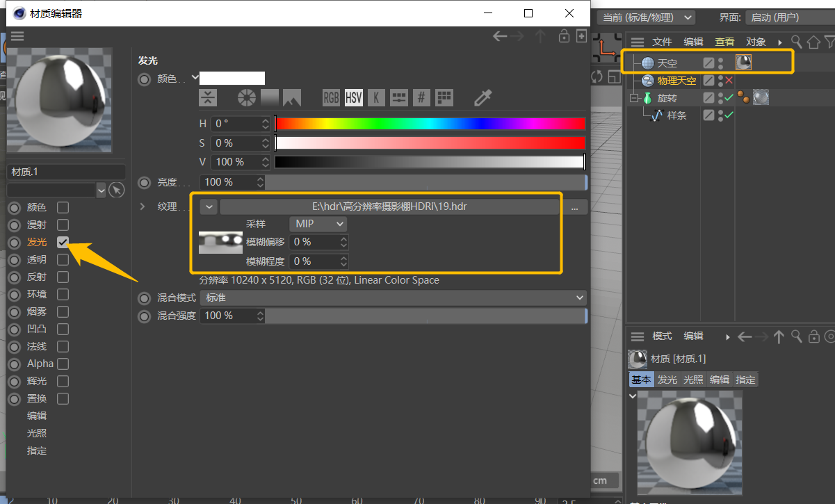
Task: Open the 当前 (标准/物理) renderer dropdown
Action: pyautogui.click(x=647, y=17)
